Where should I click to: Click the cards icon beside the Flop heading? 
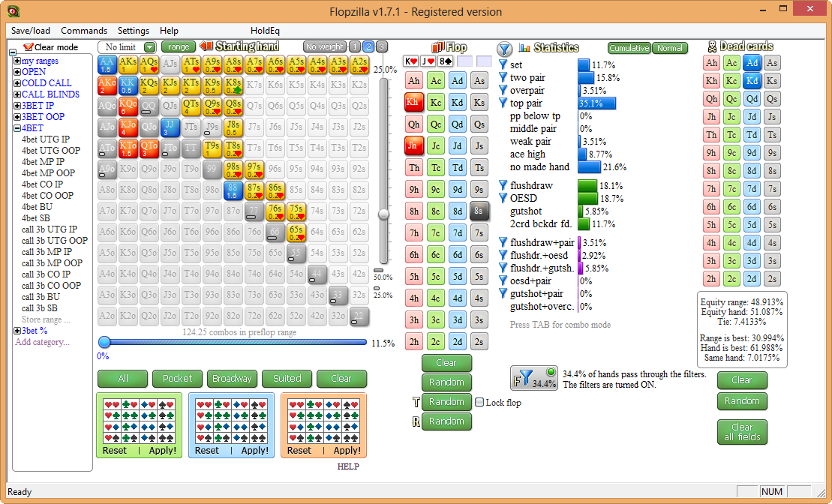click(x=437, y=47)
